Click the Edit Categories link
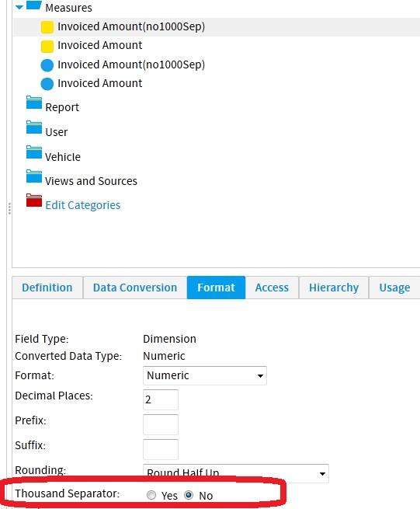The height and width of the screenshot is (509, 420). (83, 205)
